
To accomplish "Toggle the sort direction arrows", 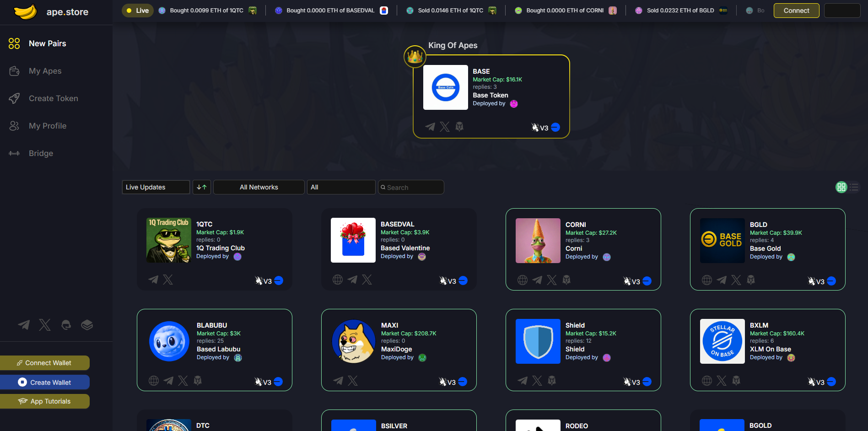I will [x=201, y=187].
